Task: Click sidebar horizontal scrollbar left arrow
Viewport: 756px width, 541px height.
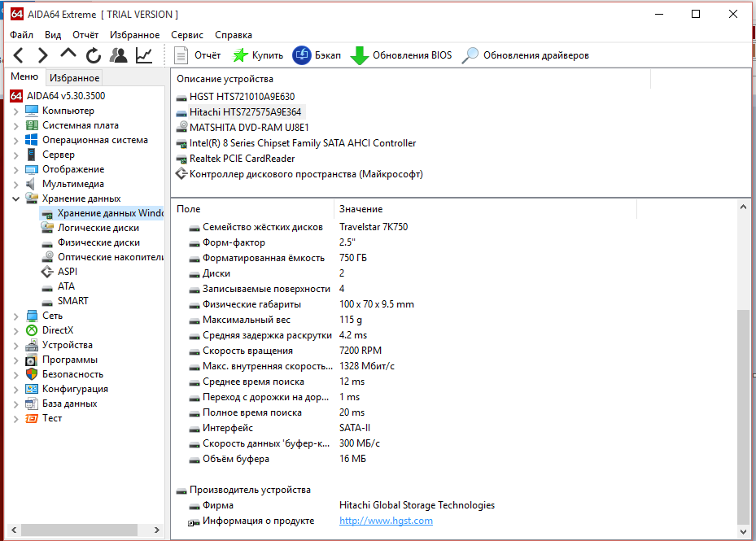Action: pos(14,530)
